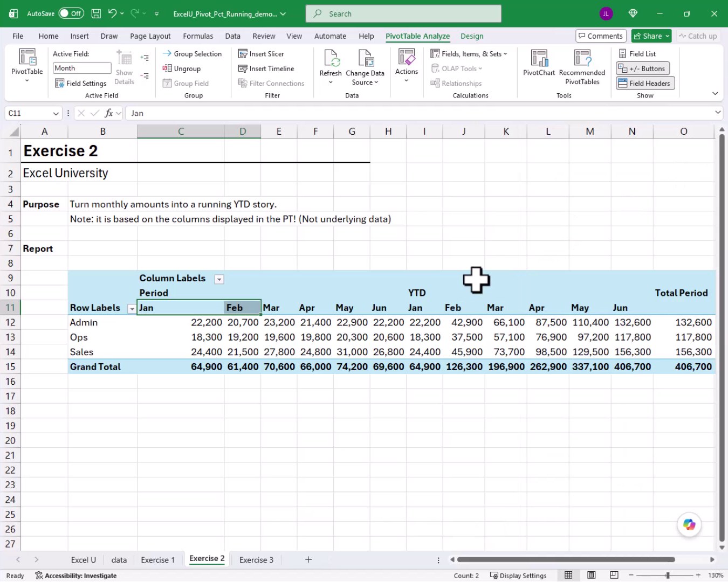728x582 pixels.
Task: Open the Comments pane
Action: coord(601,36)
